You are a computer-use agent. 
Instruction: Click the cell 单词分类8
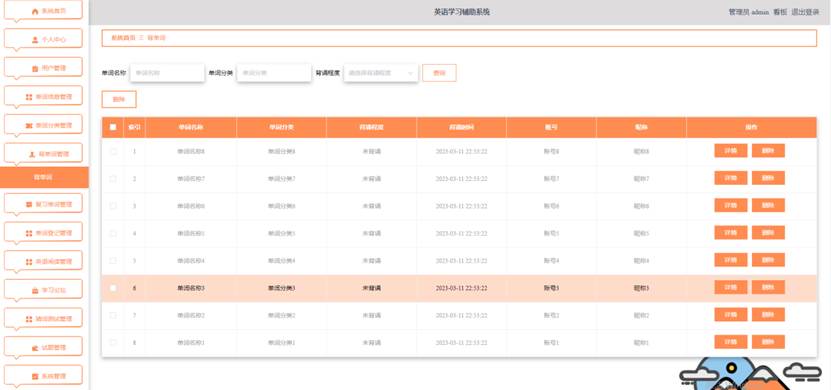[x=281, y=152]
